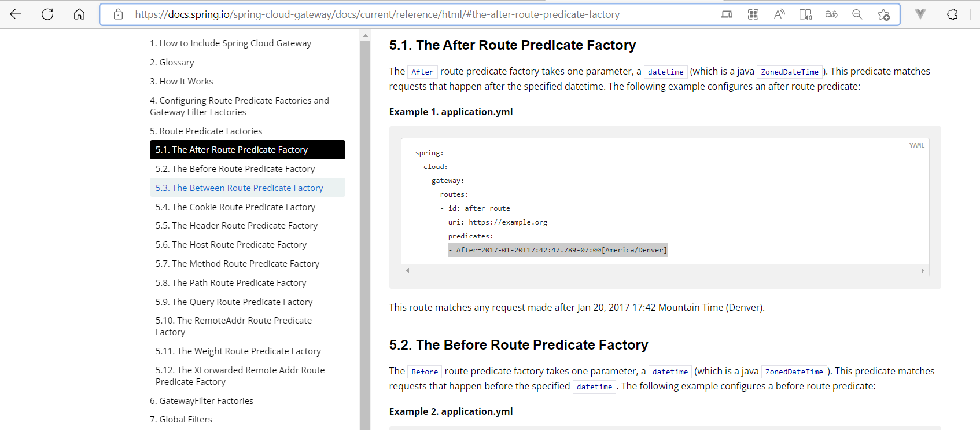Go to browser home page

pos(79,14)
